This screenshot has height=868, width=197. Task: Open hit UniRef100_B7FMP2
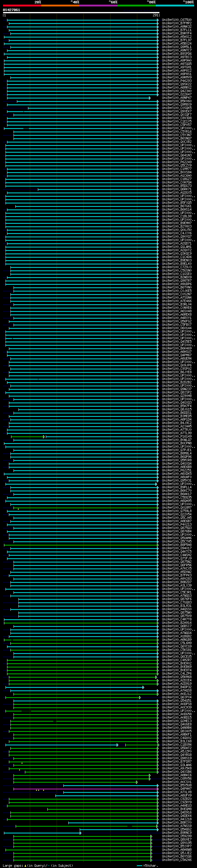coord(177,23)
